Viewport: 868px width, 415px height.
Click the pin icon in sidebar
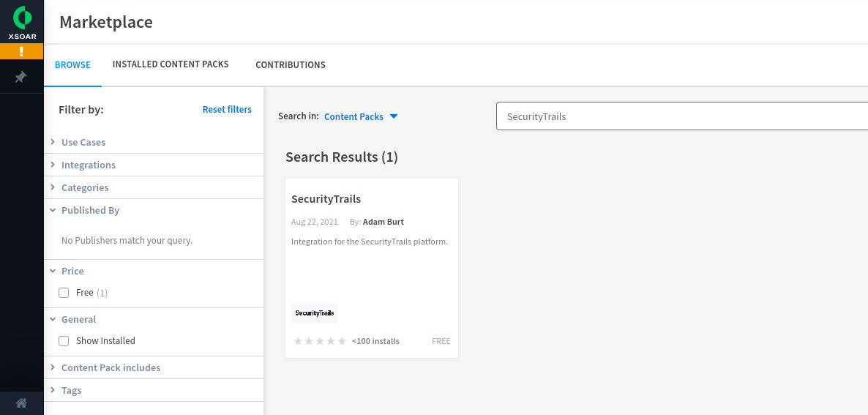pyautogui.click(x=21, y=77)
